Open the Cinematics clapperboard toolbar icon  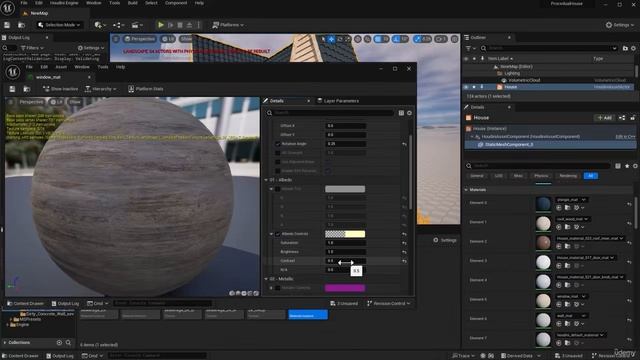136,25
